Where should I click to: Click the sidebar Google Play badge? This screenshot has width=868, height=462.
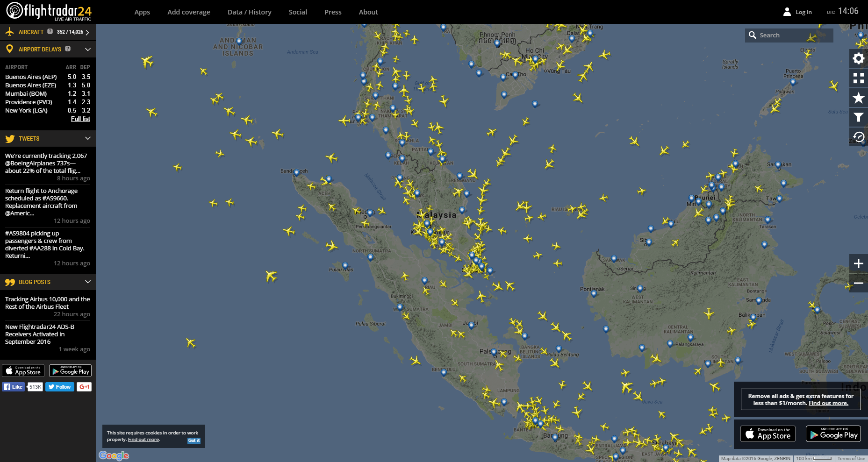(70, 371)
